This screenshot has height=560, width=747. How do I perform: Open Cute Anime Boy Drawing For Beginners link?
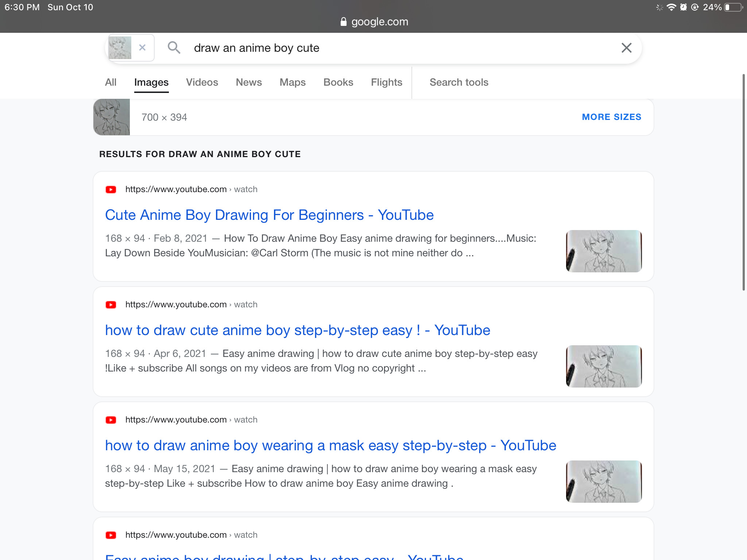pyautogui.click(x=269, y=215)
